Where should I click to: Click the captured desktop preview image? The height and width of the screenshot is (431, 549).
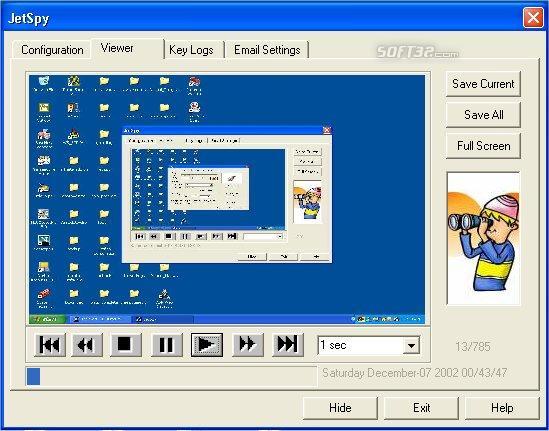pos(227,200)
